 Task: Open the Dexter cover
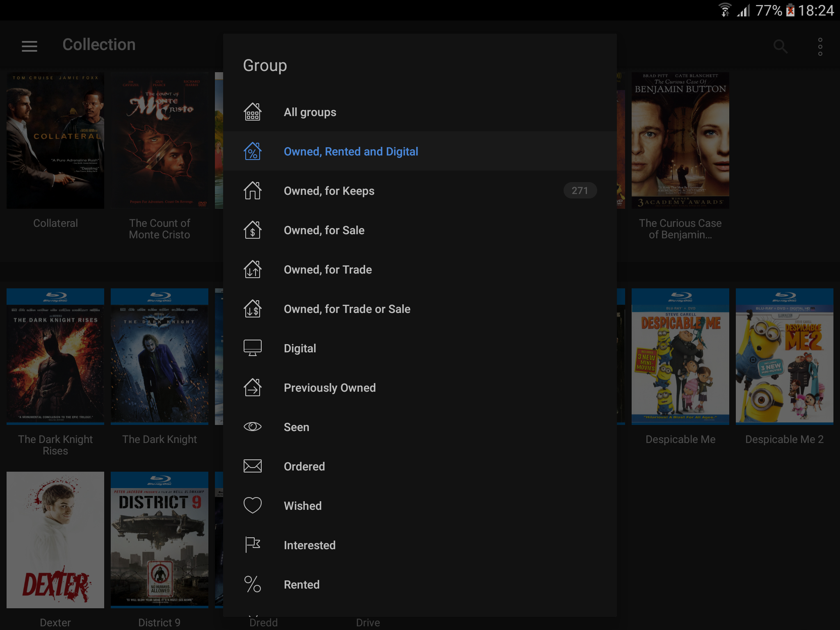55,540
